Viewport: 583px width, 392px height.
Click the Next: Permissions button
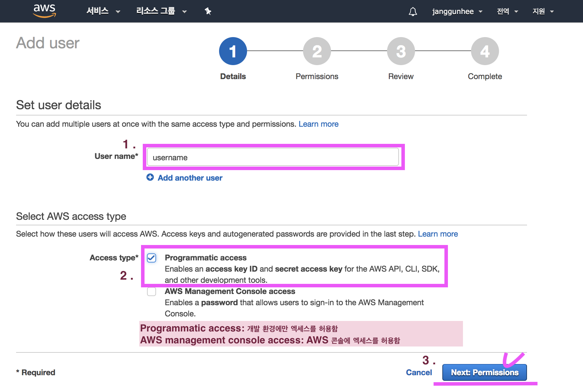pos(485,372)
